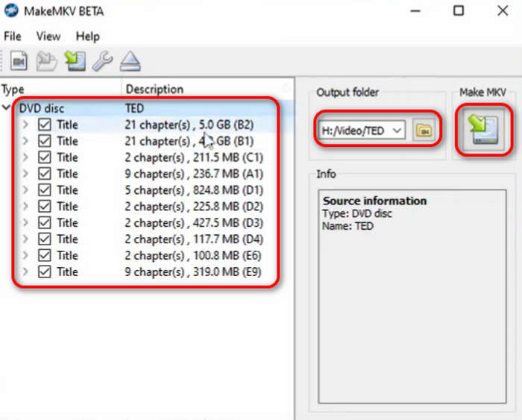This screenshot has width=522, height=420.
Task: Click the Save selected titles toolbar icon
Action: click(75, 60)
